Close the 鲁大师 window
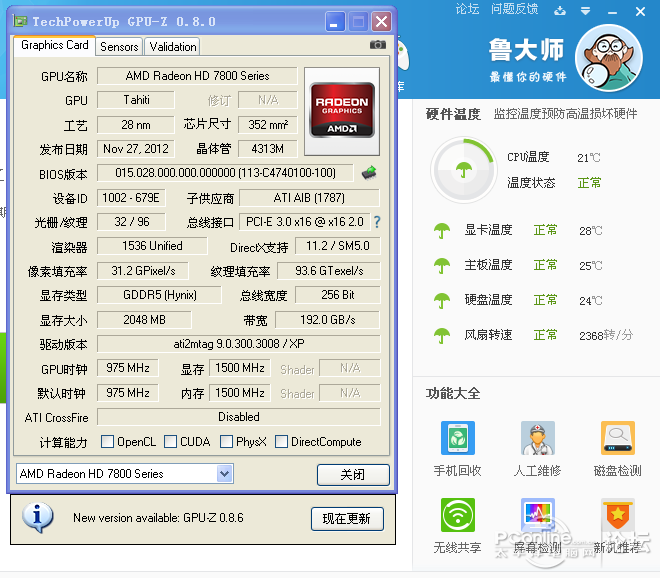Viewport: 660px width, 578px height. click(x=640, y=11)
